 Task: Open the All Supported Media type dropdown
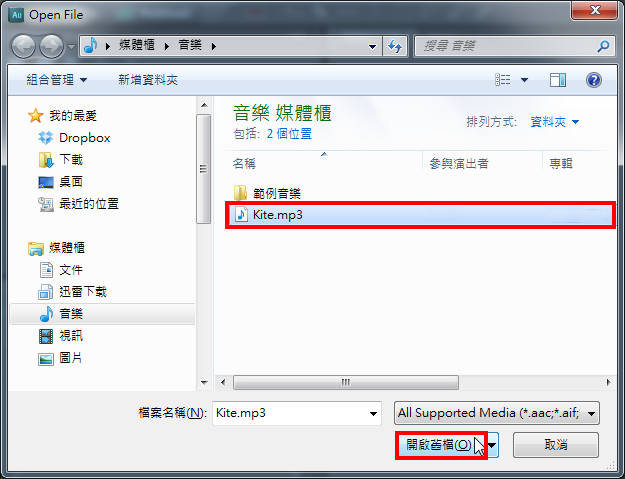pos(497,413)
